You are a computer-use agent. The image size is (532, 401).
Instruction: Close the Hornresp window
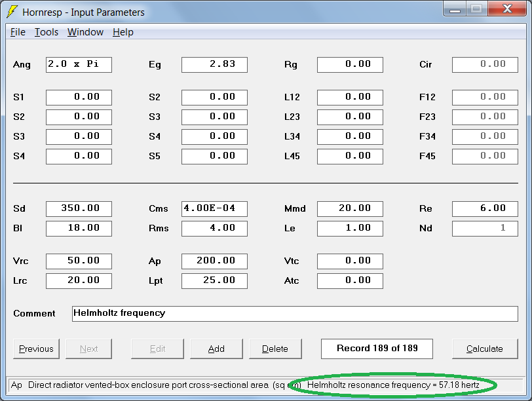[x=507, y=9]
